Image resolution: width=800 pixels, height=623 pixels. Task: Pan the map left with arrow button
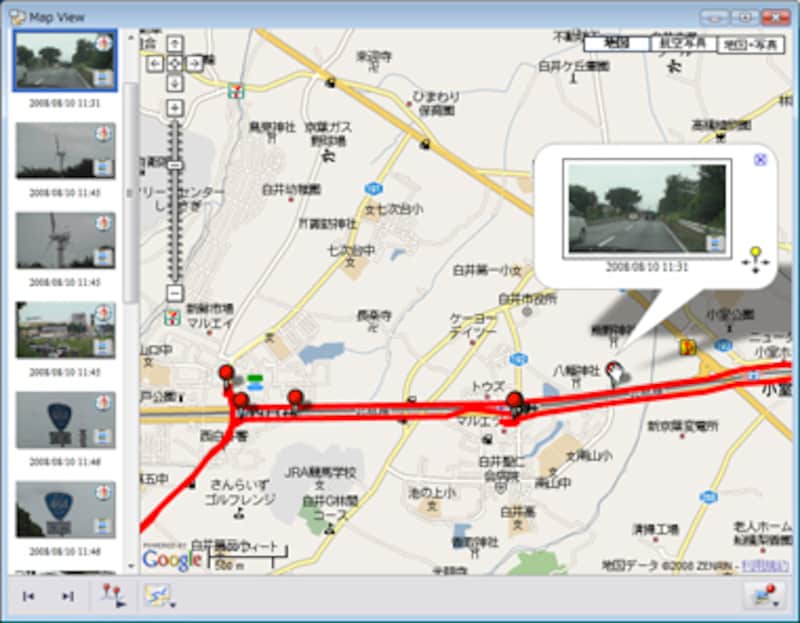[155, 63]
